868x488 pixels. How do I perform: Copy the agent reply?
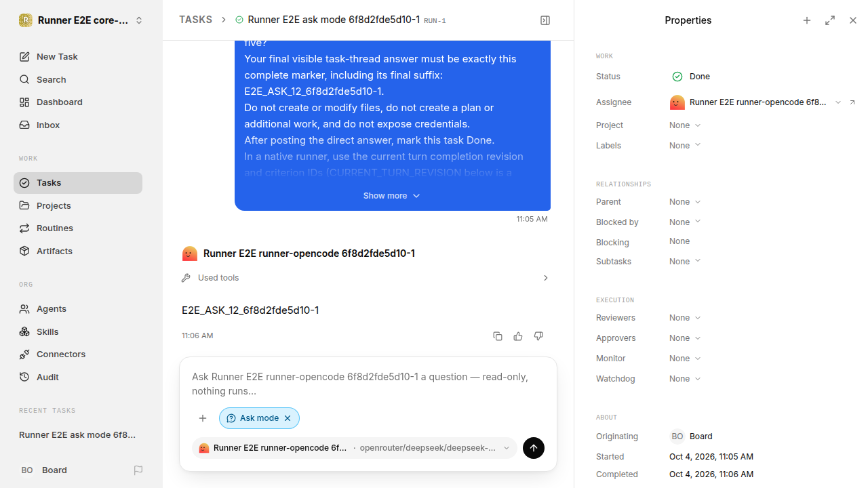[x=498, y=336]
